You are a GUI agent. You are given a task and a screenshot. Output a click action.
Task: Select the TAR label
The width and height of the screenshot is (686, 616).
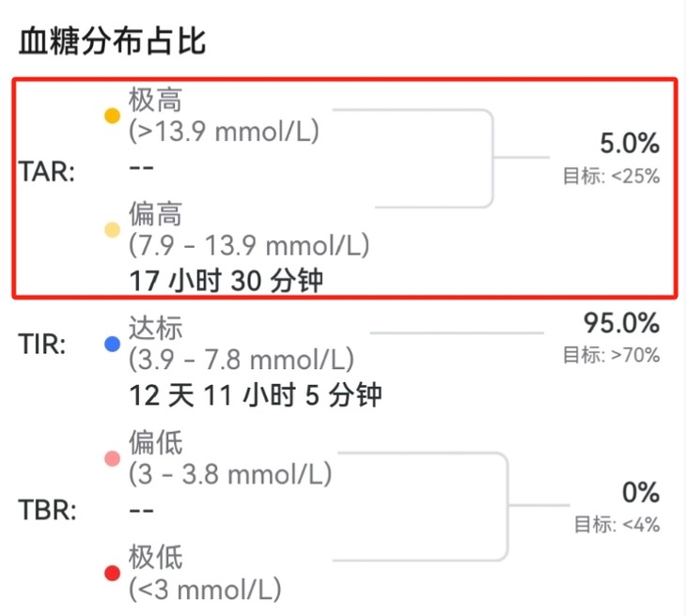(x=46, y=172)
